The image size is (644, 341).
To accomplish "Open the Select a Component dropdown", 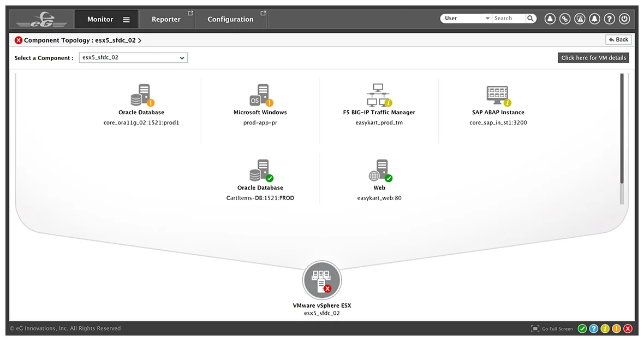I will (134, 57).
